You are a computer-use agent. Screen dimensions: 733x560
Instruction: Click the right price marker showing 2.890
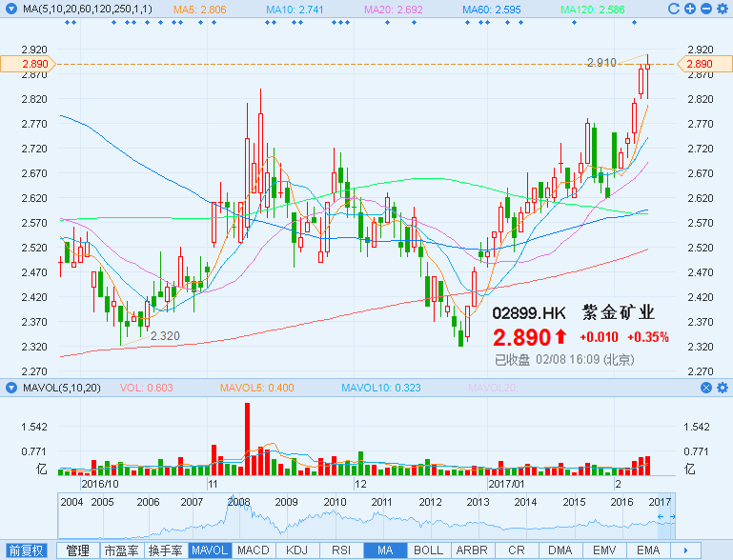click(704, 63)
